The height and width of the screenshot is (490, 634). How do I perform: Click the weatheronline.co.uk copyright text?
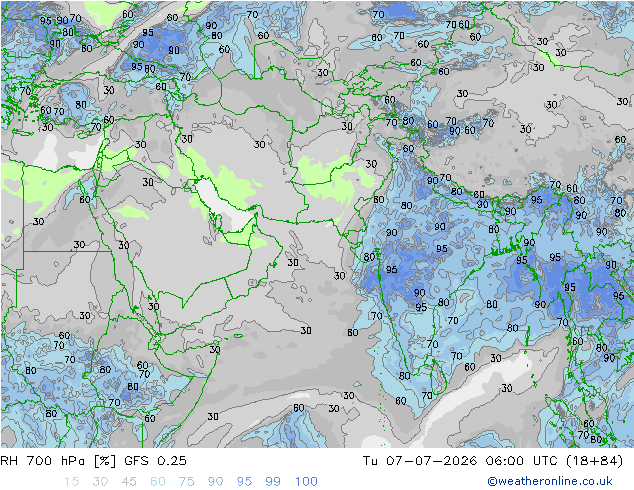[550, 481]
